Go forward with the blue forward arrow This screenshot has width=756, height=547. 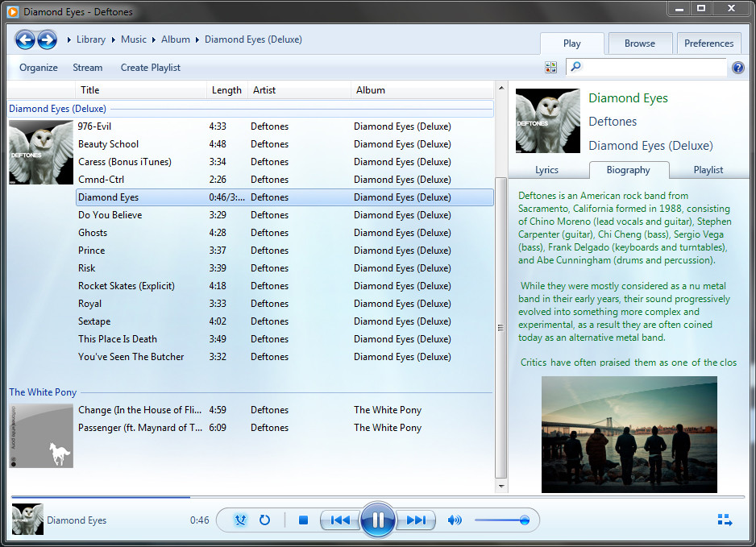(x=48, y=39)
